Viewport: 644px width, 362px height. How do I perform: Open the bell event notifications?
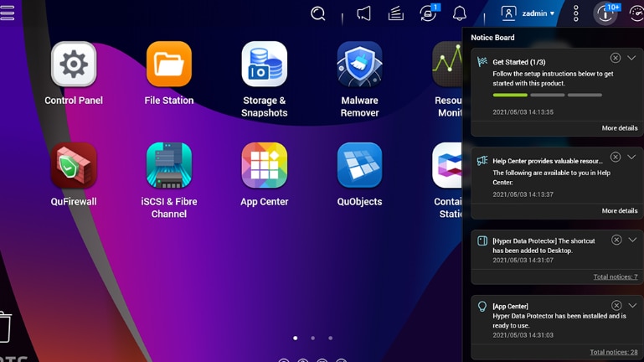(459, 13)
